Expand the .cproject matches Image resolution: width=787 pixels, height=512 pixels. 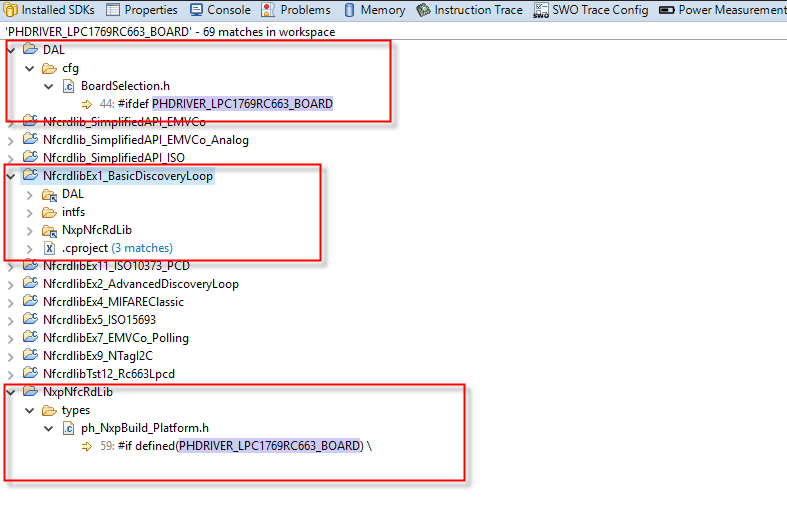coord(30,248)
